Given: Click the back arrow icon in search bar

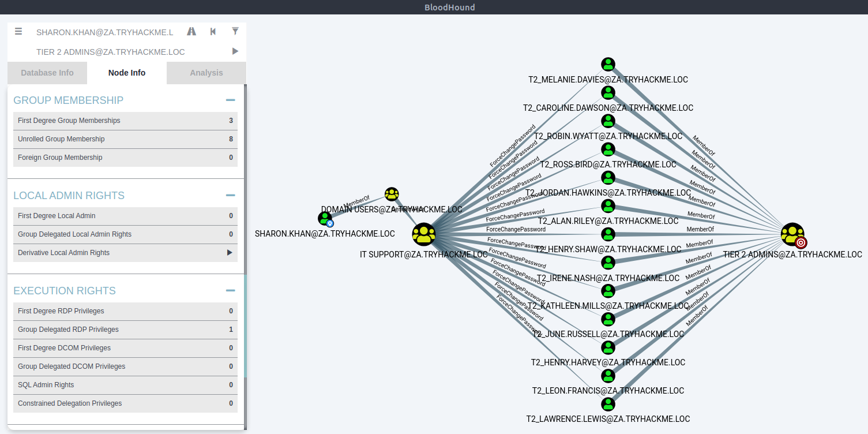Looking at the screenshot, I should click(213, 32).
